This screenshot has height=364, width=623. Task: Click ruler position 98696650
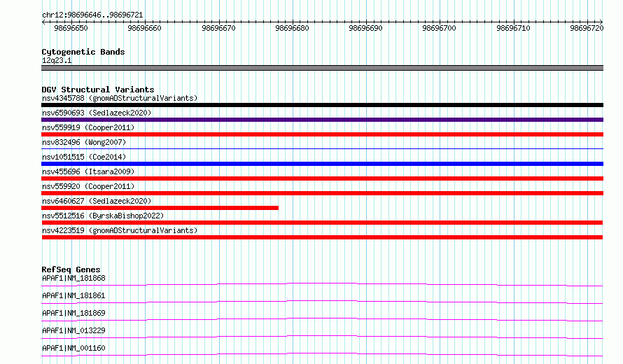pos(71,28)
